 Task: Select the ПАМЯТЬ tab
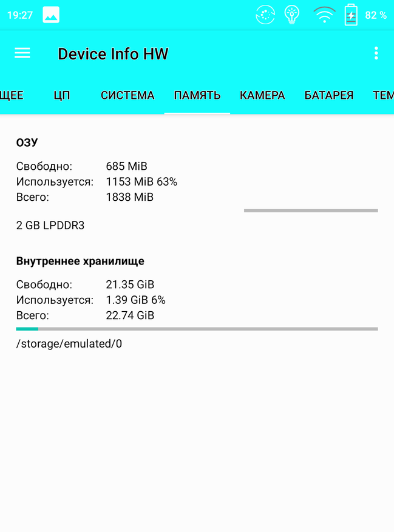click(197, 95)
